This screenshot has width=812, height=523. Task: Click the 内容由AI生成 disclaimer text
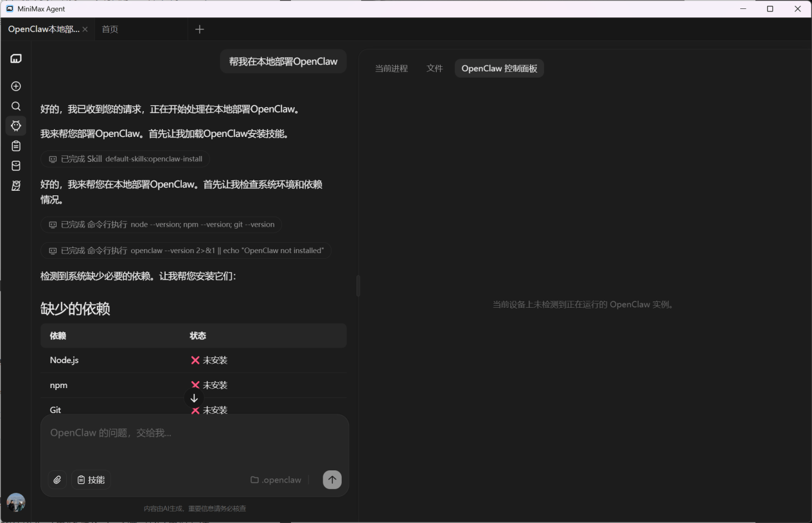(195, 508)
